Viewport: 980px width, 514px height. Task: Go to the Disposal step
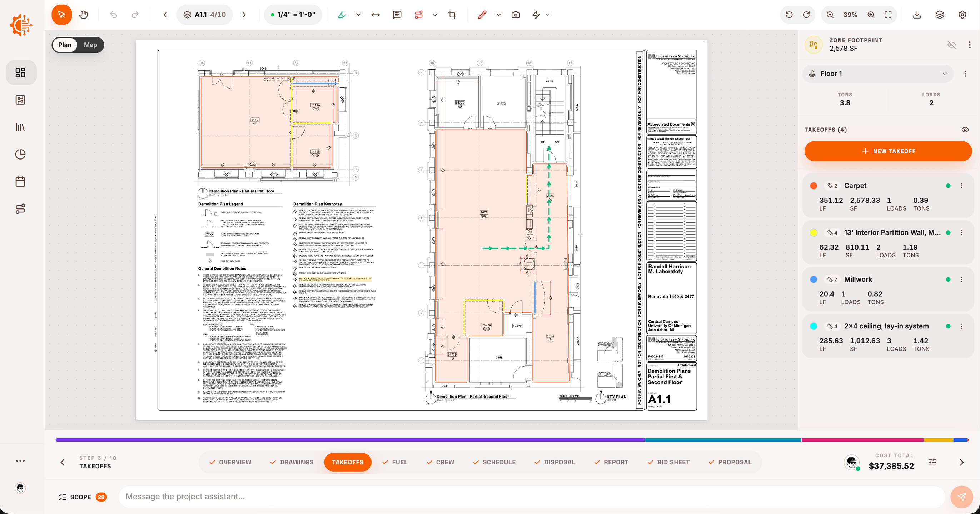555,462
